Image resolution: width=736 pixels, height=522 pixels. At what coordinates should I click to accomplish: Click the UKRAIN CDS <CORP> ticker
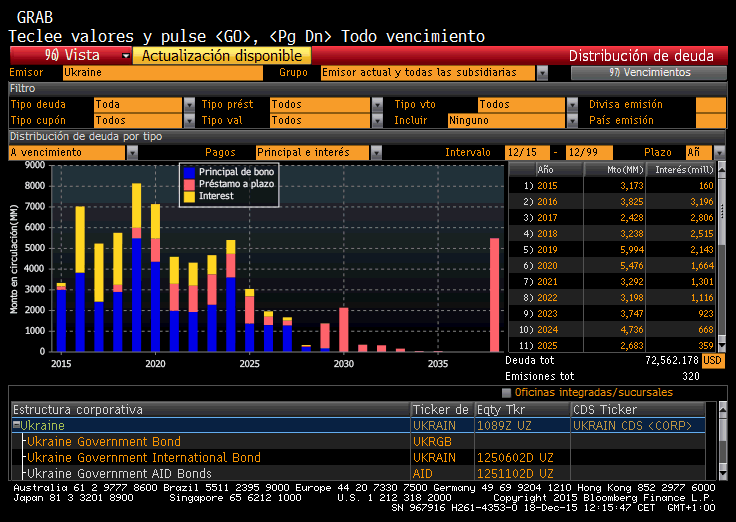pyautogui.click(x=632, y=426)
